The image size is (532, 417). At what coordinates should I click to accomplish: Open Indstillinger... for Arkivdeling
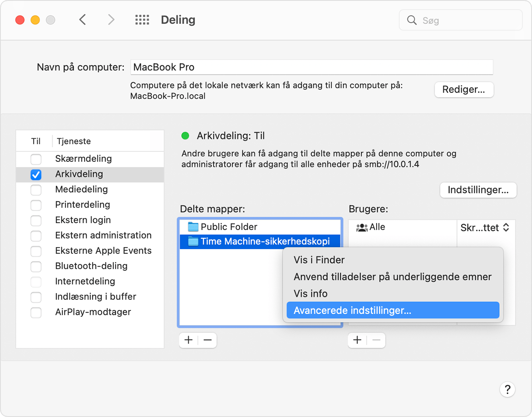[x=478, y=190]
